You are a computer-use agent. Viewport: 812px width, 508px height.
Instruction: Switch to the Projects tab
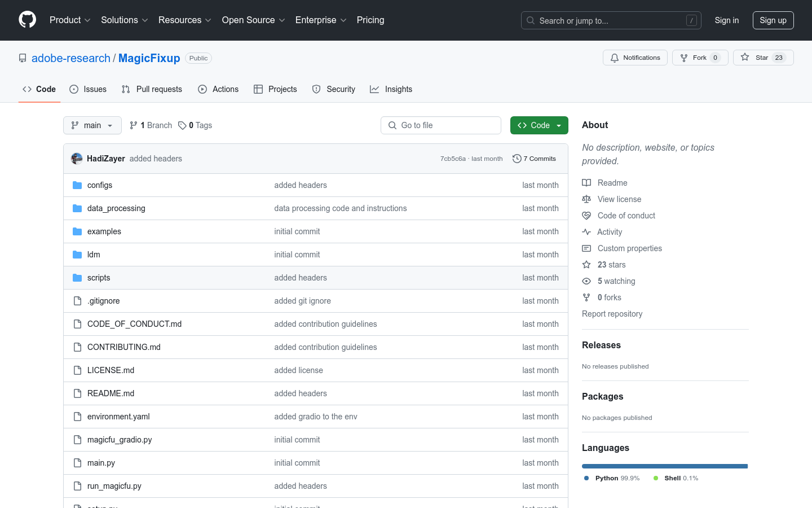[x=275, y=89]
